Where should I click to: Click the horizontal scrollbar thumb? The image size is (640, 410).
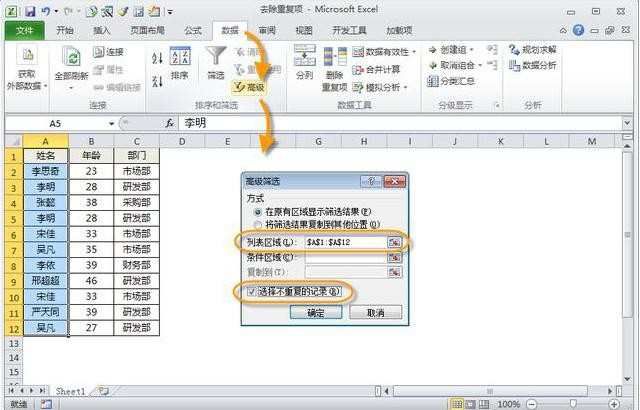pos(490,391)
